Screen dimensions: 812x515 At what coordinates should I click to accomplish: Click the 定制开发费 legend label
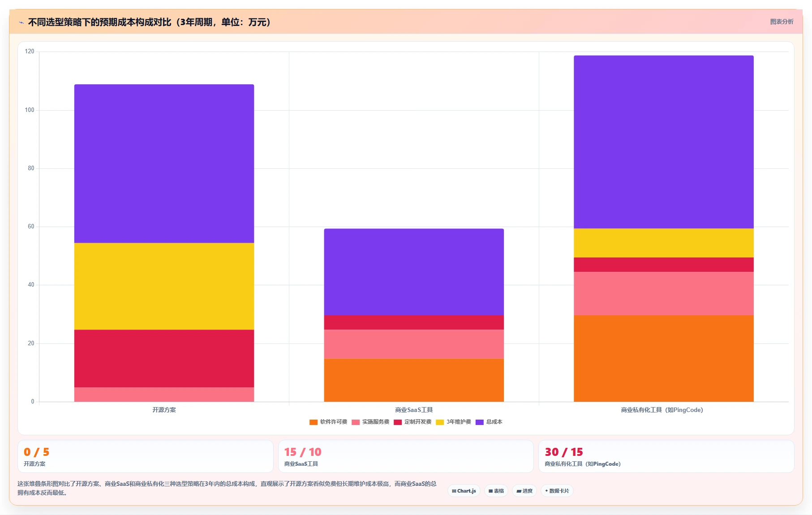coord(418,422)
